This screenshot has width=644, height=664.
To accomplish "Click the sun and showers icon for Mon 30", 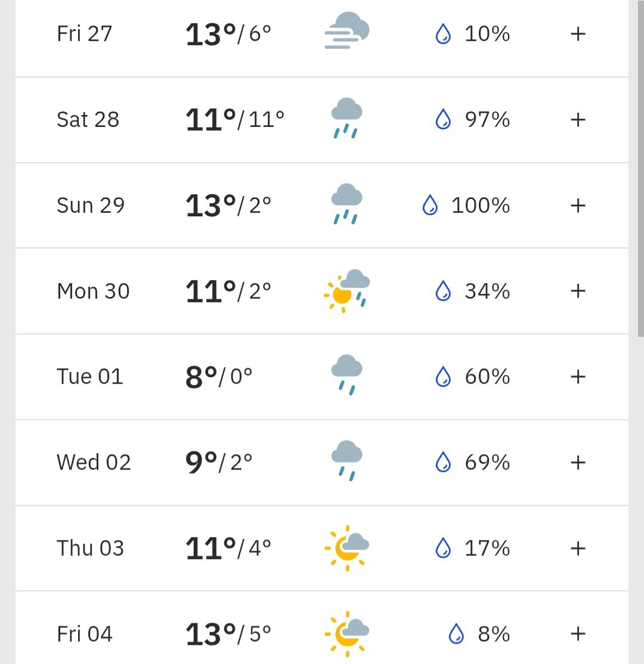I will [346, 290].
